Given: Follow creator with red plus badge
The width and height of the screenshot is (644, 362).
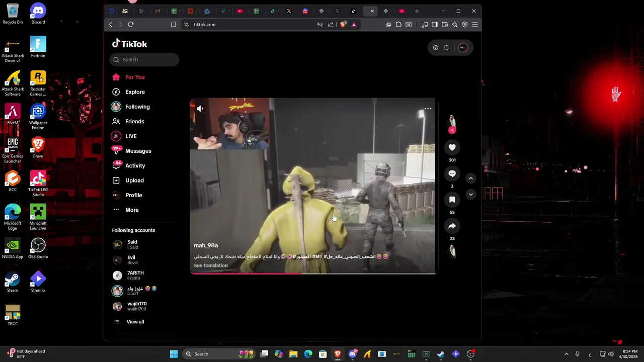Looking at the screenshot, I should (452, 130).
